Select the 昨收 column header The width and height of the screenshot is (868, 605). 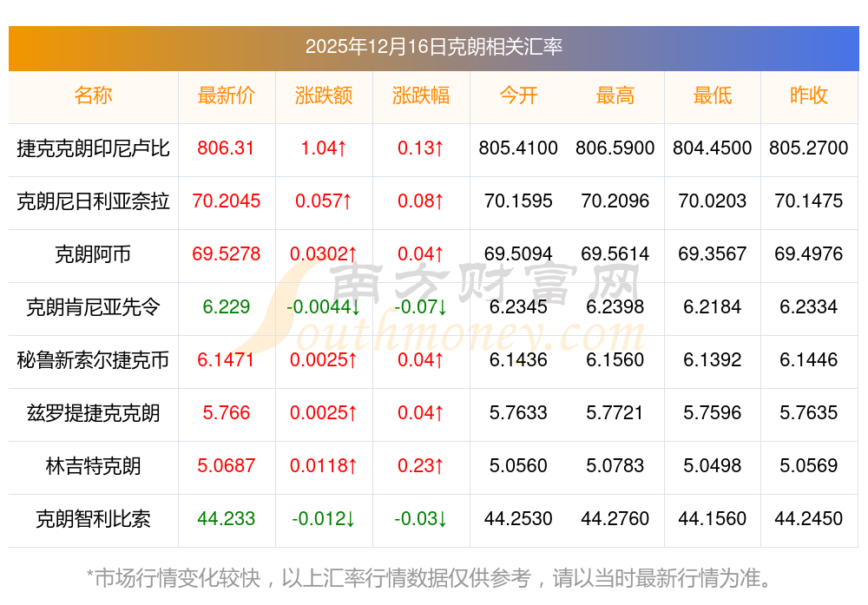(x=809, y=95)
